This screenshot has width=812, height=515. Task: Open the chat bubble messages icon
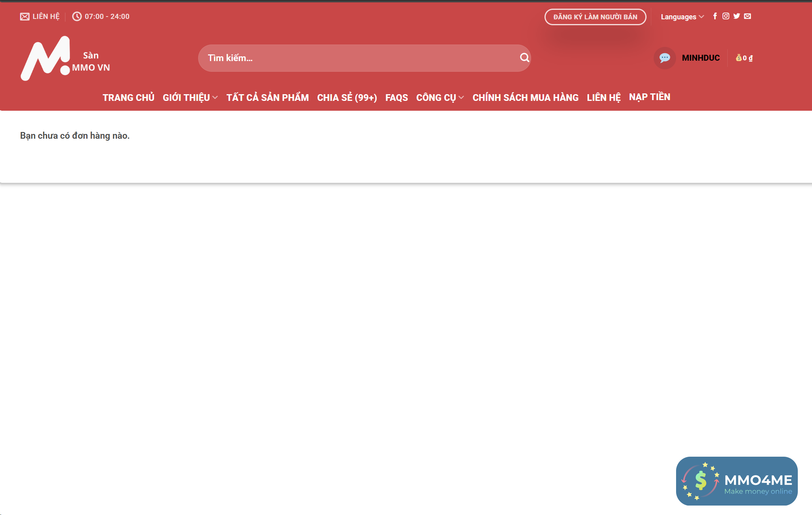[665, 58]
